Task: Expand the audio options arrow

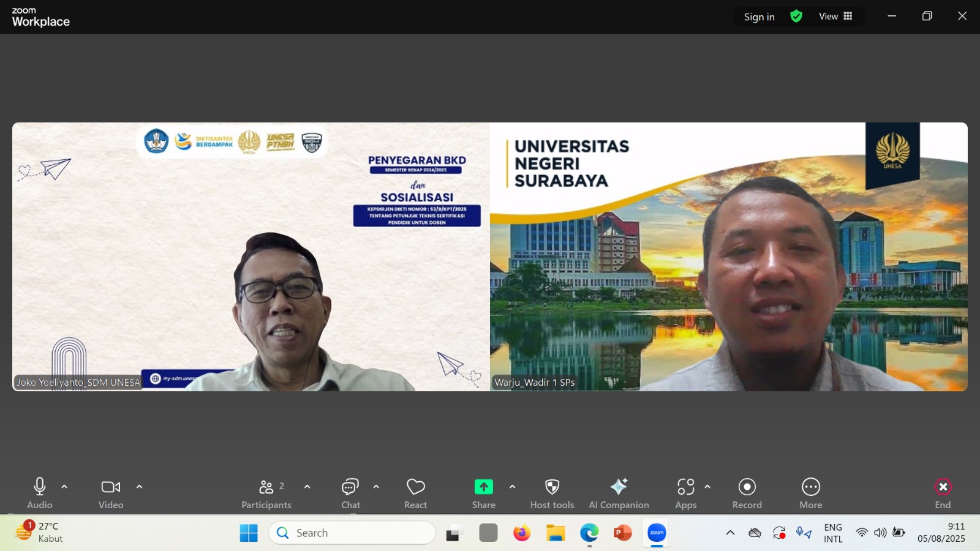Action: pos(64,487)
